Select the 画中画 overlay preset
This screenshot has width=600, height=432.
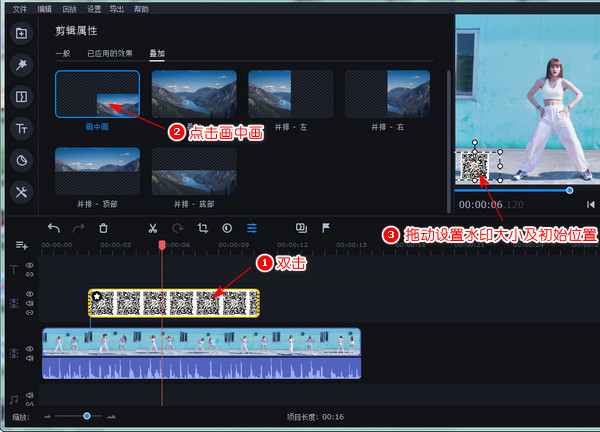(98, 94)
